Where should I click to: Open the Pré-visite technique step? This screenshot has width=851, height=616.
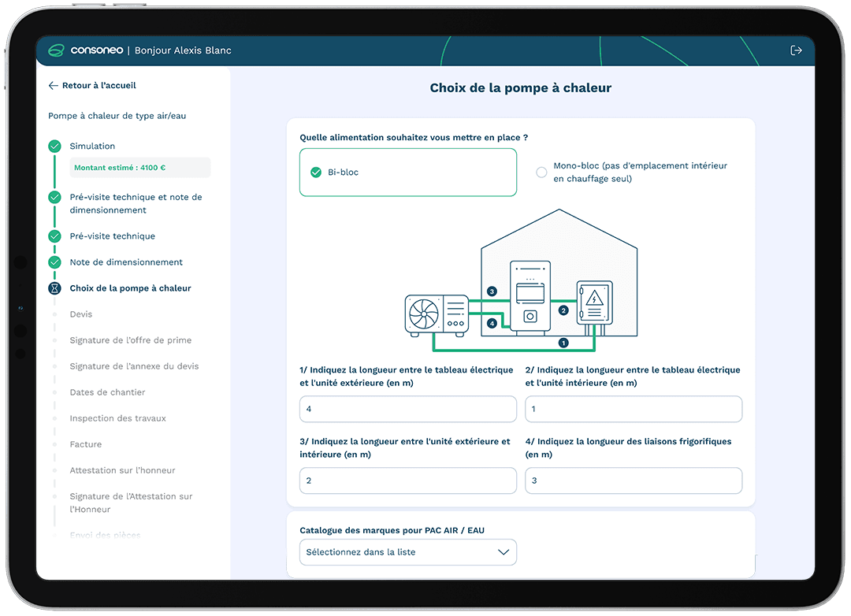pyautogui.click(x=112, y=236)
